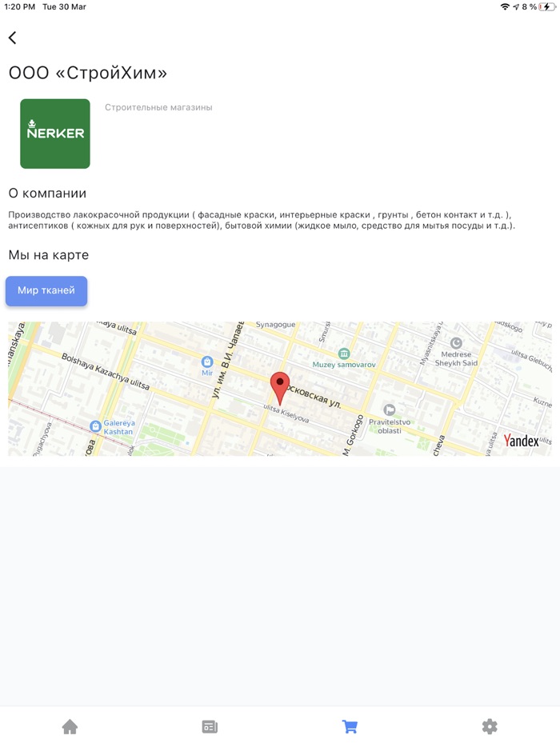560x747 pixels.
Task: Tap the Galereya Kashtan marker
Action: click(x=95, y=426)
